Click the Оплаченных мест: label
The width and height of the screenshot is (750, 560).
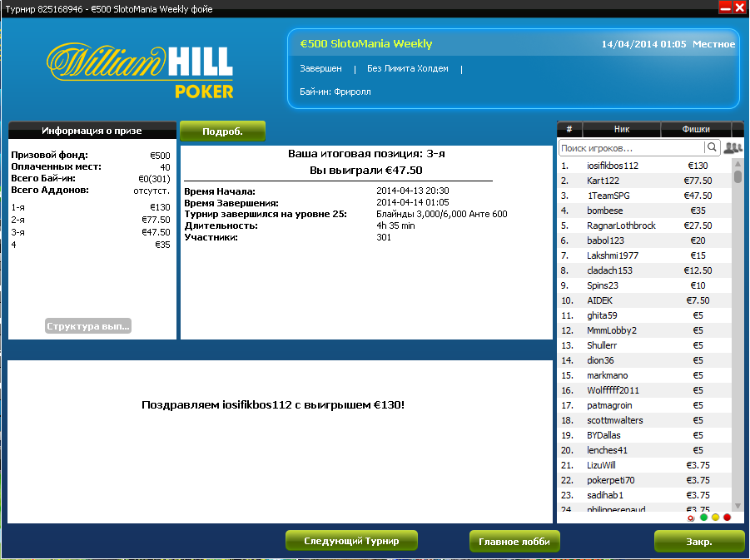coord(56,167)
